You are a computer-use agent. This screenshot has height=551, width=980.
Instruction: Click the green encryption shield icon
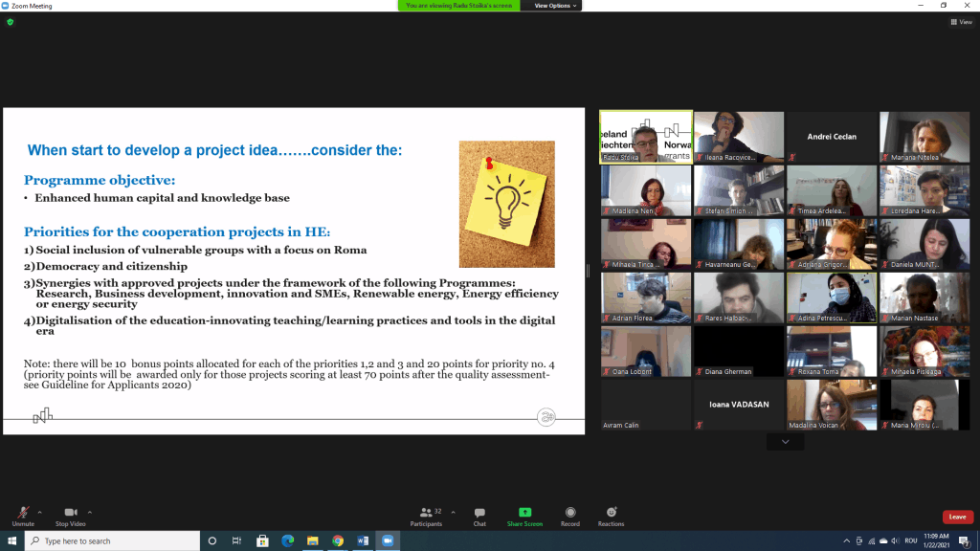click(x=11, y=22)
